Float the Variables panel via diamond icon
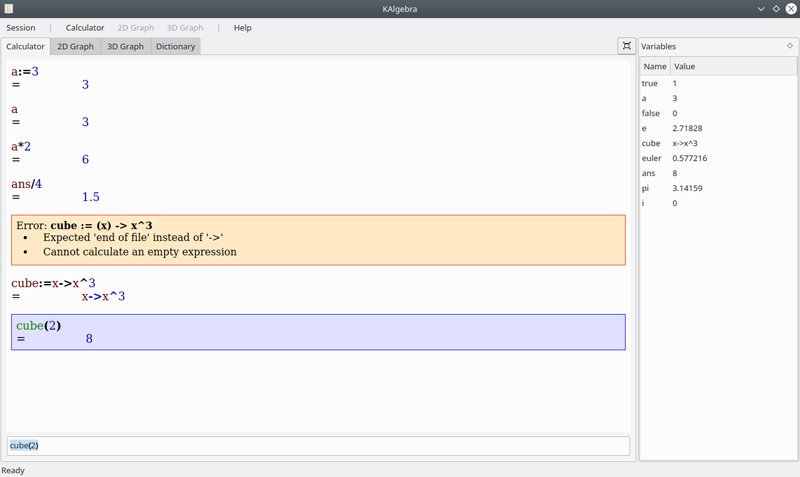The height and width of the screenshot is (477, 800). [x=790, y=46]
